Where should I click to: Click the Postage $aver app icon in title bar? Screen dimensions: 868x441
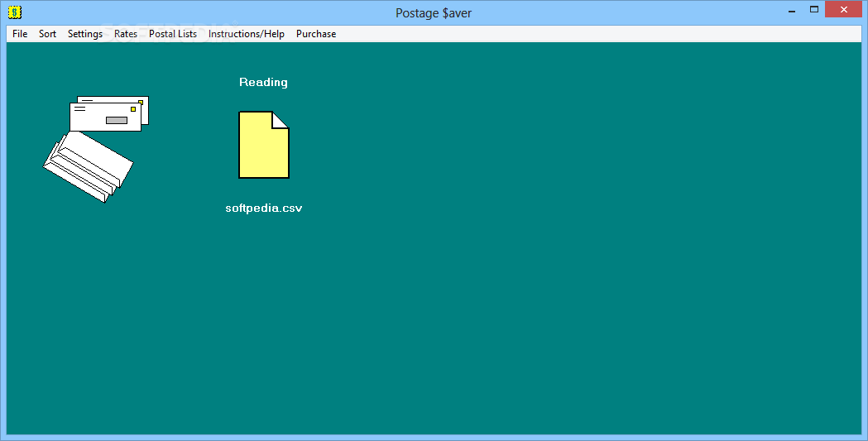point(15,12)
